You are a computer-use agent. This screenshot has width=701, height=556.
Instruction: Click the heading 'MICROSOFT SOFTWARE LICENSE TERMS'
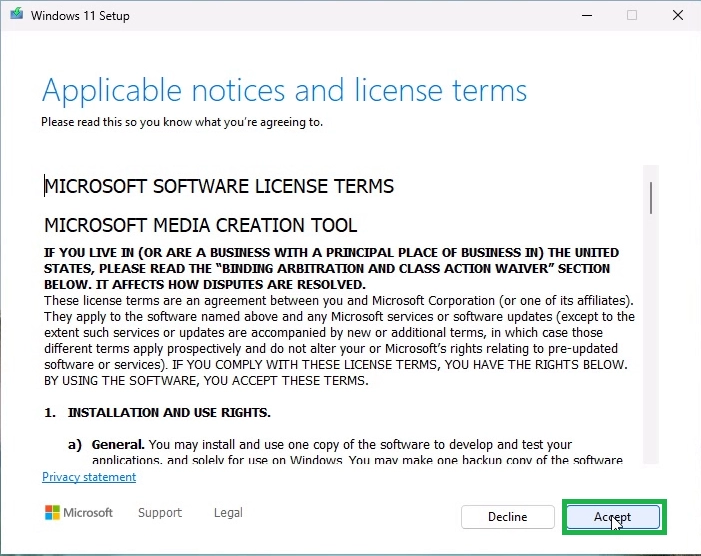tap(219, 186)
